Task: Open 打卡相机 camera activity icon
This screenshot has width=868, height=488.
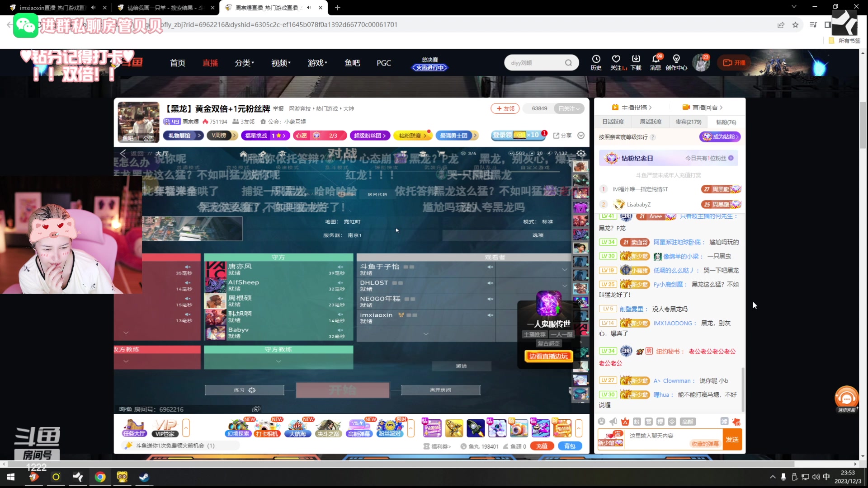Action: coord(267,427)
